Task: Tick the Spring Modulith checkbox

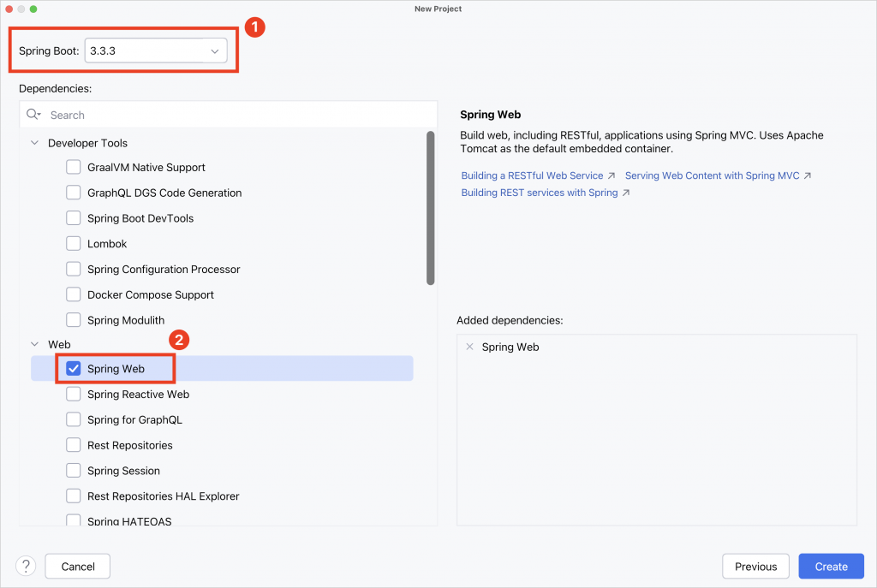Action: click(x=74, y=320)
